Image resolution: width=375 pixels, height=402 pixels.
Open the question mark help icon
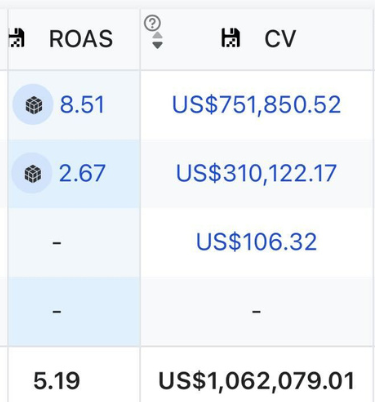pos(152,23)
